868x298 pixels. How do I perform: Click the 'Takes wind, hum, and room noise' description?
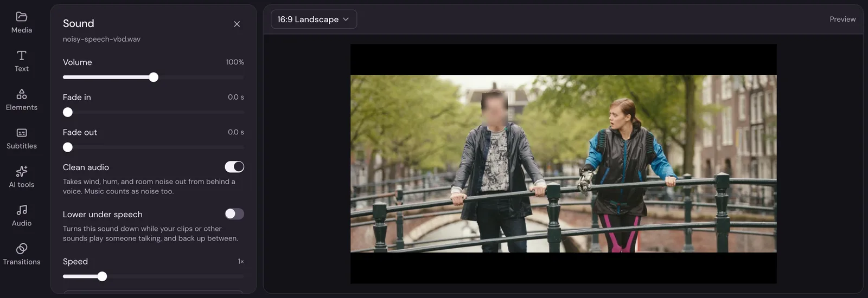coord(149,186)
